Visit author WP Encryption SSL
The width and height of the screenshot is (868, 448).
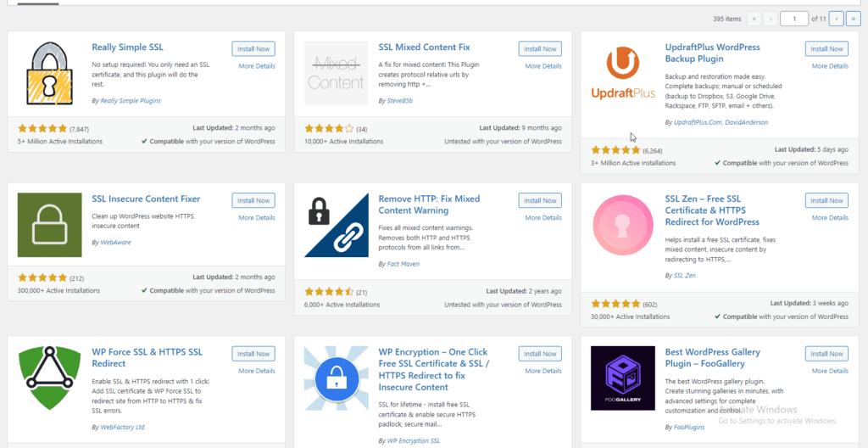point(414,441)
